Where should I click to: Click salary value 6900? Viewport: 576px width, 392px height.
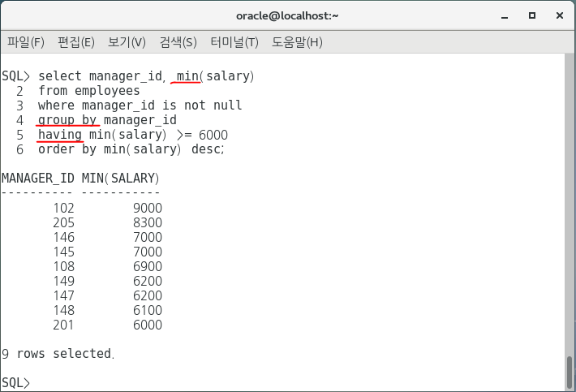pyautogui.click(x=148, y=267)
